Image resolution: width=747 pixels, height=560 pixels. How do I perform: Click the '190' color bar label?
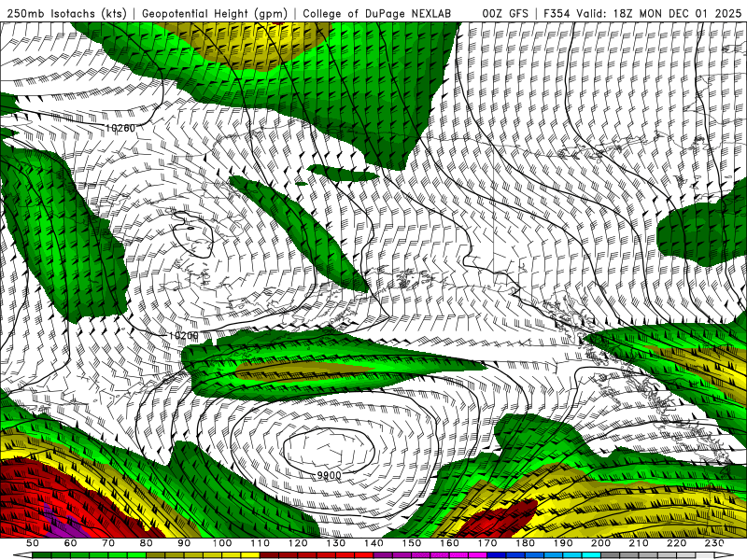[x=564, y=543]
